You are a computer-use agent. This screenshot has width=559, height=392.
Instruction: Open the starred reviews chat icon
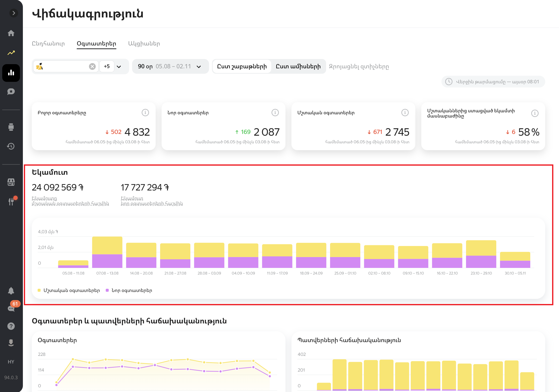coord(11,92)
